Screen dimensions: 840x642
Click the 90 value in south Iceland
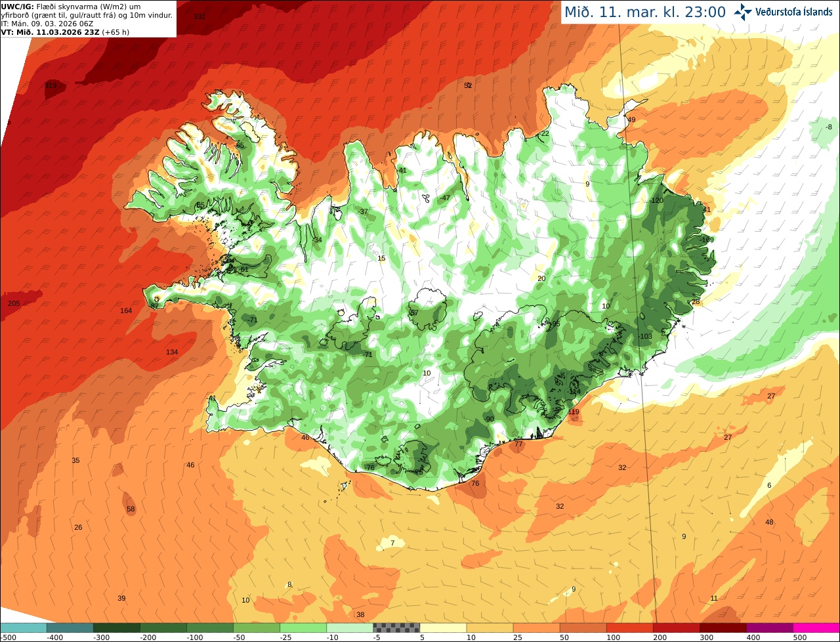[490, 419]
